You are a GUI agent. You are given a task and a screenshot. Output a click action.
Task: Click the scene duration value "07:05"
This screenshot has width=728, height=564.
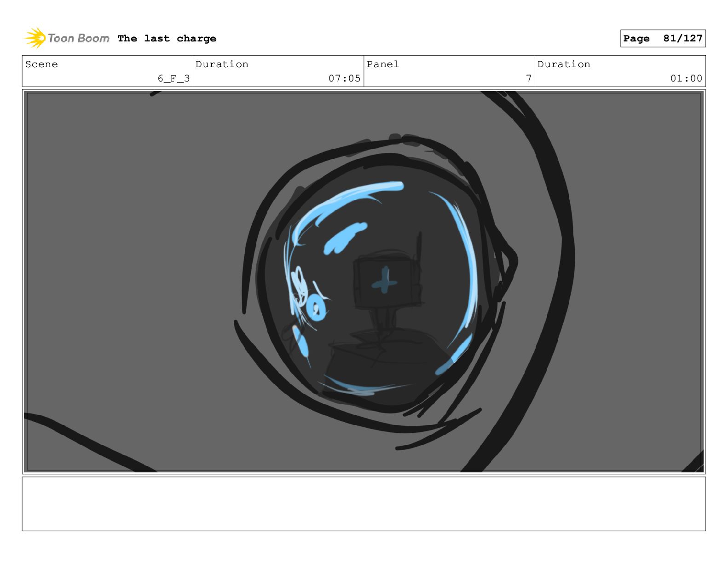[344, 78]
